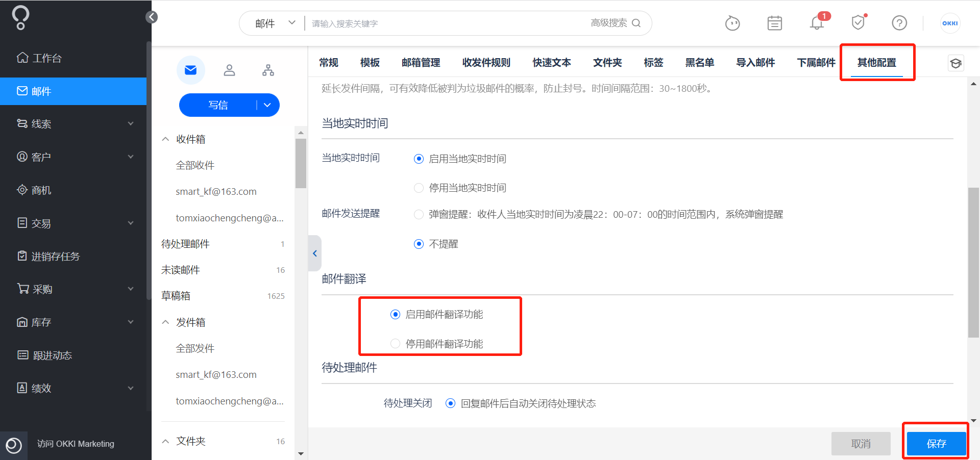This screenshot has width=980, height=460.
Task: Expand the 采购 sidebar submenu chevron
Action: click(x=131, y=289)
